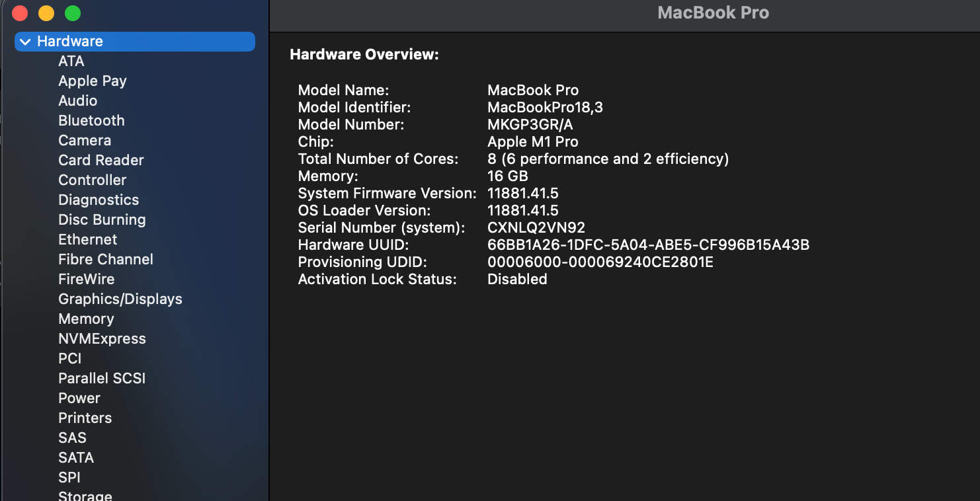This screenshot has height=501, width=980.
Task: Click the green zoom window button
Action: click(73, 13)
